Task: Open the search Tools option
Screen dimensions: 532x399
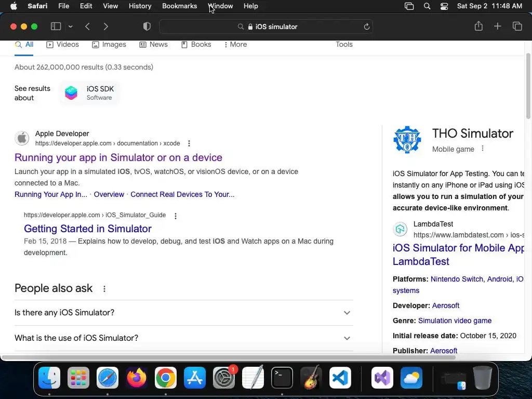Action: (x=344, y=45)
